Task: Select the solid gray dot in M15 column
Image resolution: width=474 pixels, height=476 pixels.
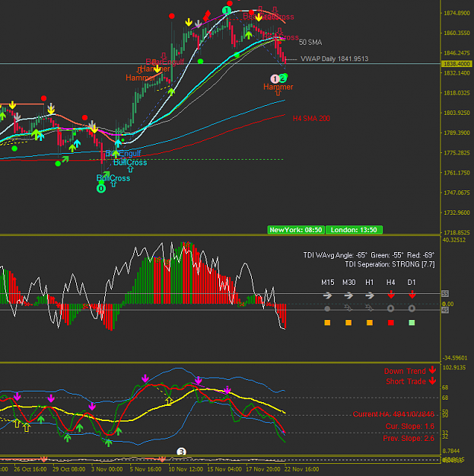Action: (x=327, y=308)
